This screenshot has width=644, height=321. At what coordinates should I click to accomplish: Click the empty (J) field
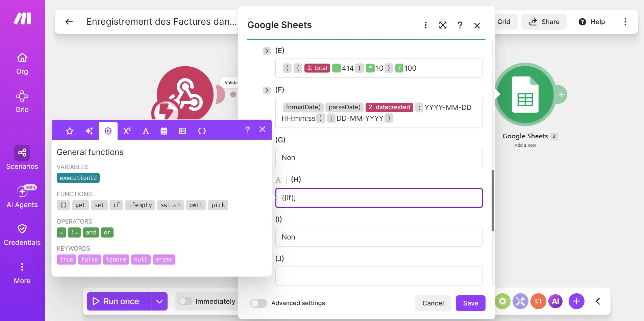(379, 276)
